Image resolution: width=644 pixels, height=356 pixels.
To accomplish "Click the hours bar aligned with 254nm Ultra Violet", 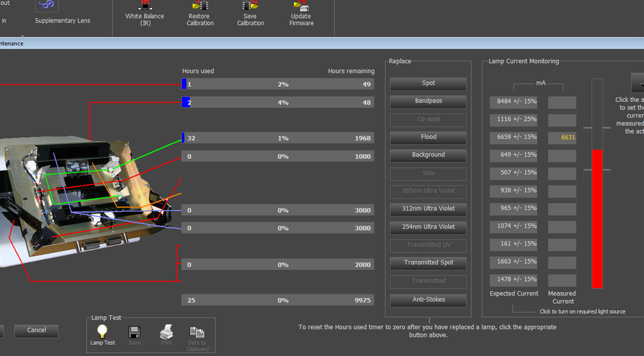I will [x=277, y=228].
